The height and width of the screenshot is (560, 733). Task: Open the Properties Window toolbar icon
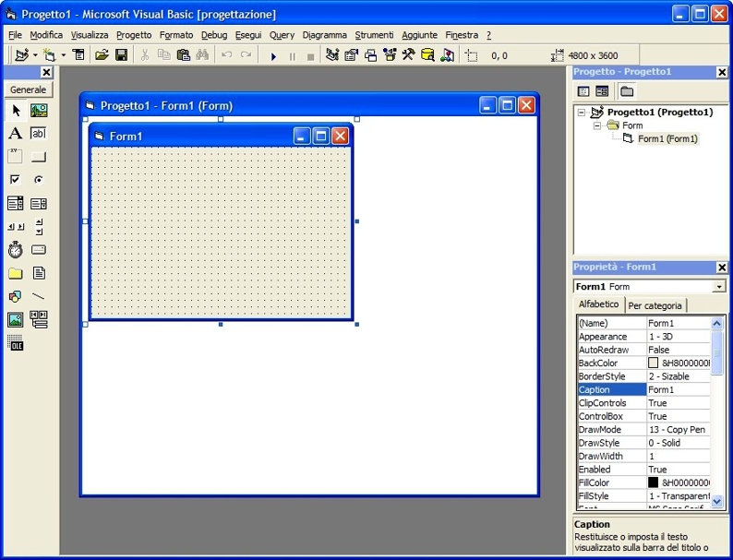pos(351,55)
